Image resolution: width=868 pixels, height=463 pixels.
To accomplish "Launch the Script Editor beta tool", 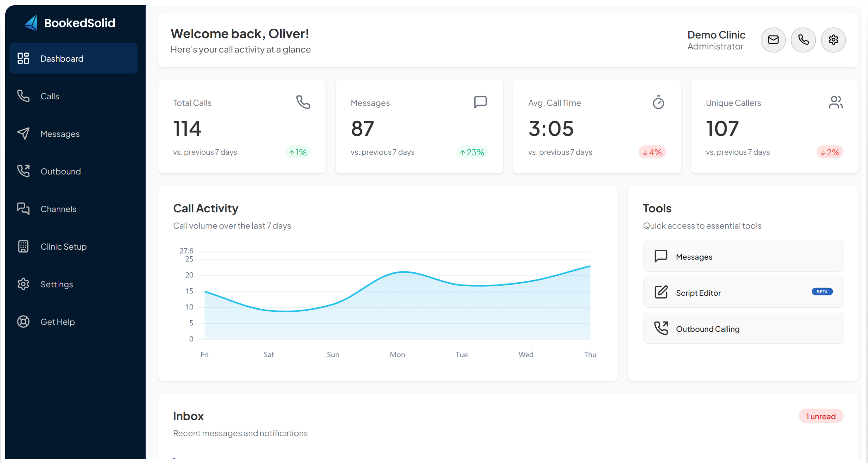I will 743,293.
